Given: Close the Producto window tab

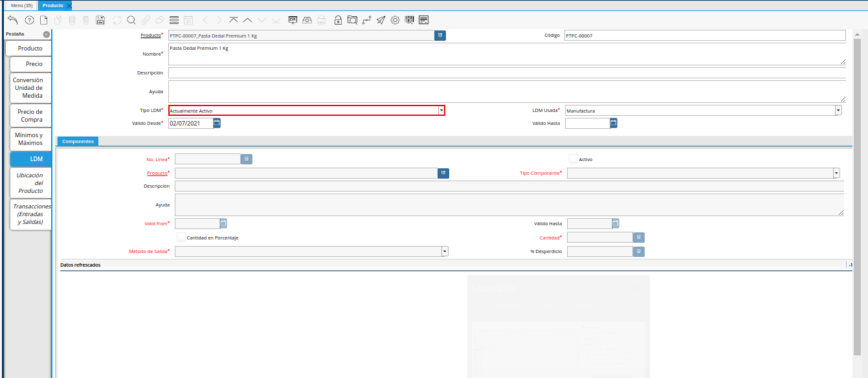Looking at the screenshot, I should coord(69,5).
